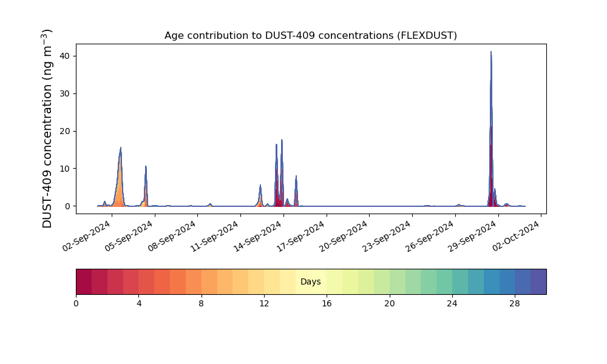This screenshot has width=607, height=364.
Task: Pick the light green colorbar segment for days 20–21
Action: pyautogui.click(x=398, y=281)
